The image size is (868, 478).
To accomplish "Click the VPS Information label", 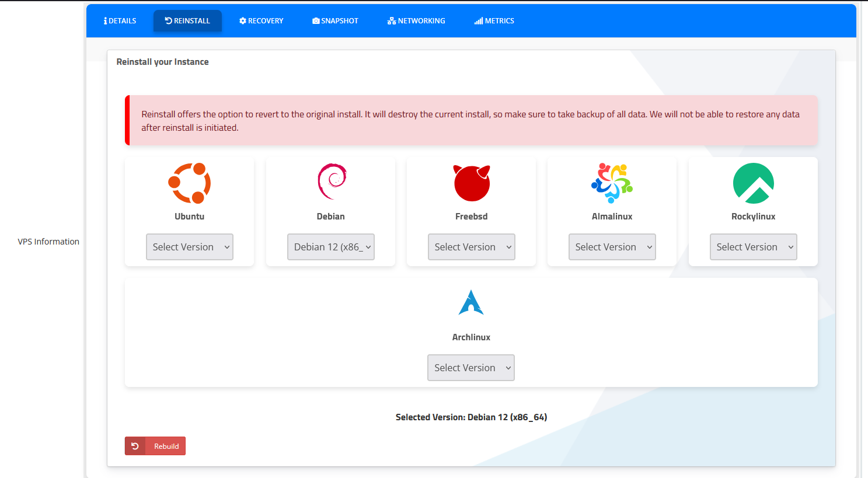I will (x=48, y=242).
